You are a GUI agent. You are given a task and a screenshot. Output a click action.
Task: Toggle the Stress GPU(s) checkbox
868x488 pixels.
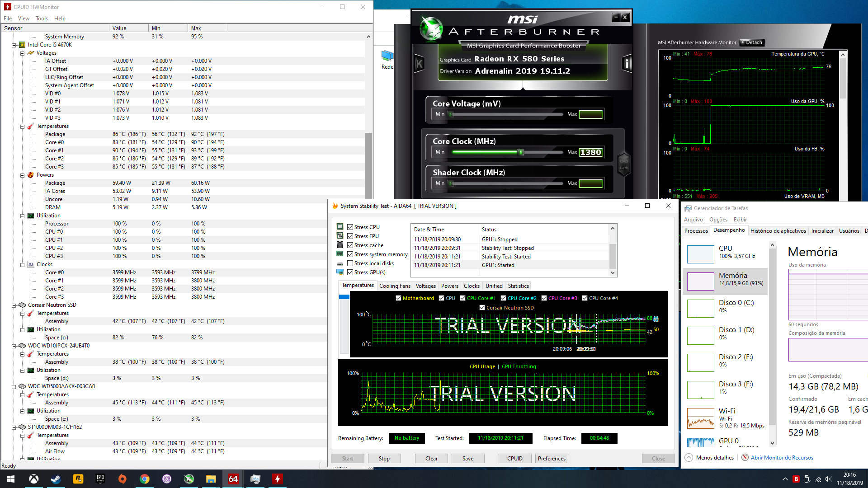(x=350, y=272)
